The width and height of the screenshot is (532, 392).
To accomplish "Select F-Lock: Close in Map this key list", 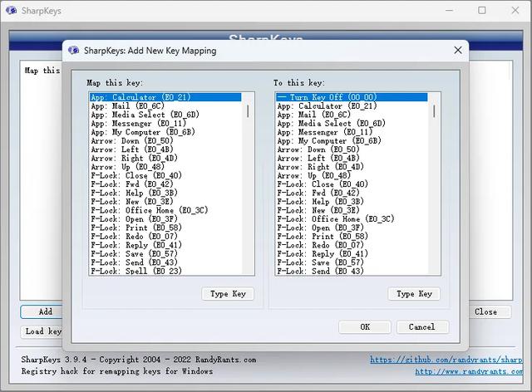I will click(165, 176).
